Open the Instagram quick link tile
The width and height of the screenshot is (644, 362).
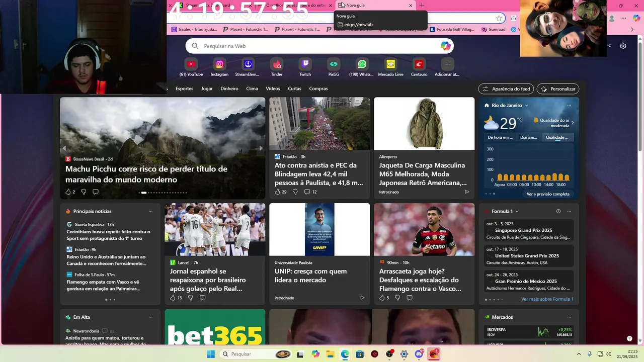[x=219, y=67]
